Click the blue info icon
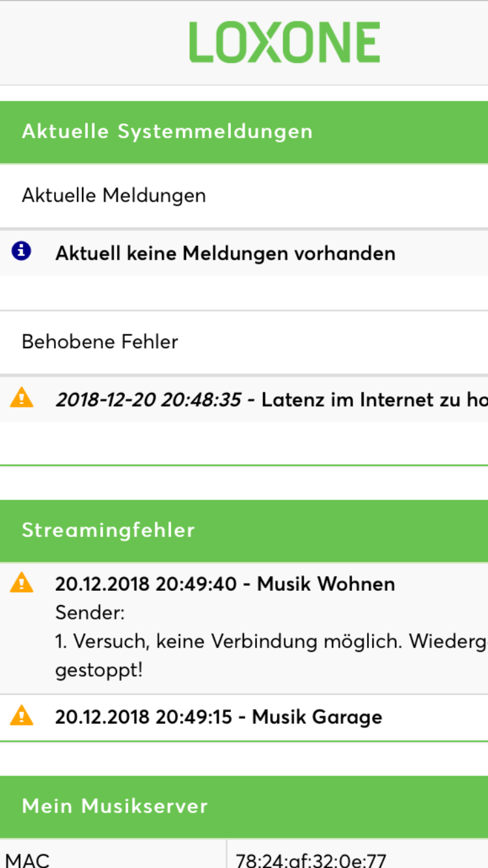Screen dimensions: 488x868 tap(21, 251)
